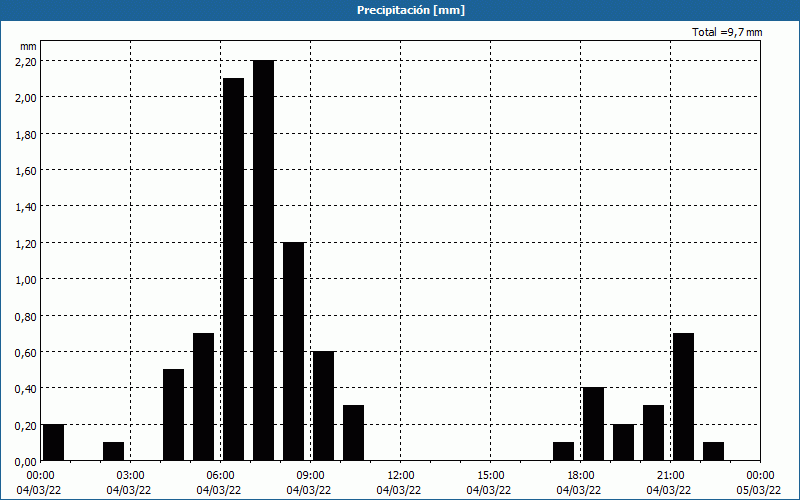Image resolution: width=800 pixels, height=500 pixels.
Task: Click the 0,20 mm bar at 00:00
Action: tap(54, 442)
